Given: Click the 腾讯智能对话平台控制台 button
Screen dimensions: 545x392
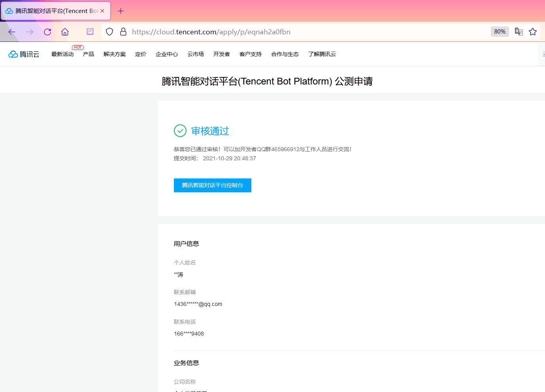Looking at the screenshot, I should coord(213,185).
